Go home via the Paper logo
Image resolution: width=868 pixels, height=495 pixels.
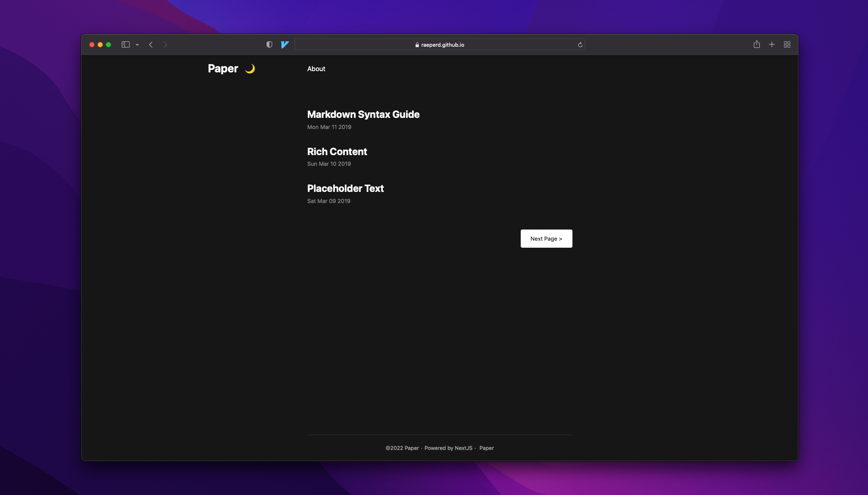coord(223,69)
